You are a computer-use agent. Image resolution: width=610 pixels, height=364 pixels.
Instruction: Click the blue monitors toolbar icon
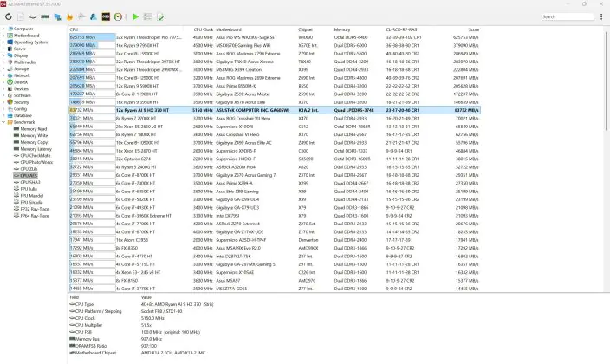pos(57,16)
